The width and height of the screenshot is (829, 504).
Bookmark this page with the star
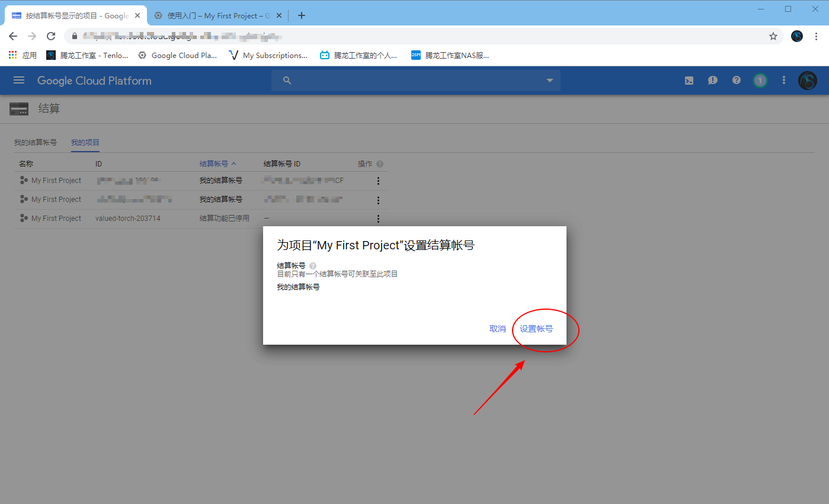[773, 36]
